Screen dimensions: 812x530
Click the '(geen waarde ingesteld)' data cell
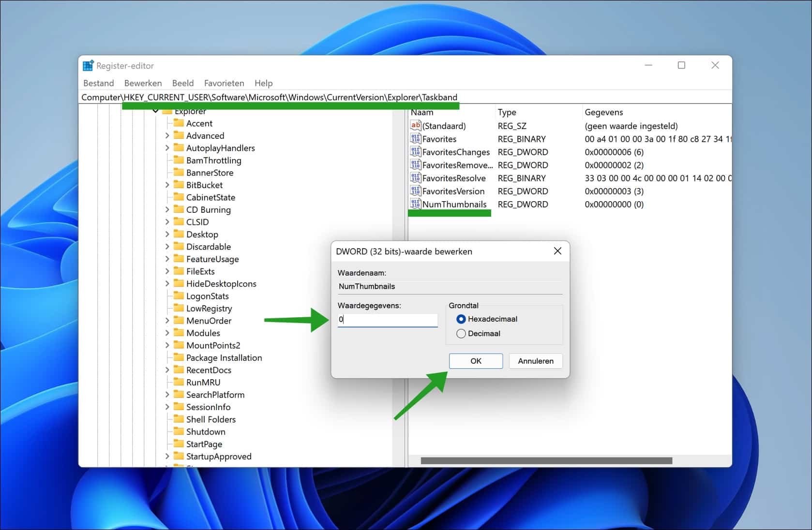click(x=631, y=126)
